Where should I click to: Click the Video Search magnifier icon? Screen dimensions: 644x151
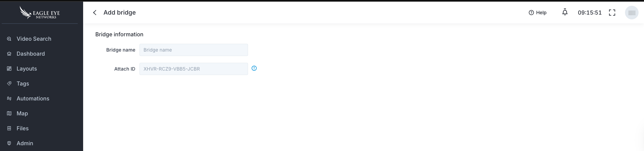(x=9, y=39)
